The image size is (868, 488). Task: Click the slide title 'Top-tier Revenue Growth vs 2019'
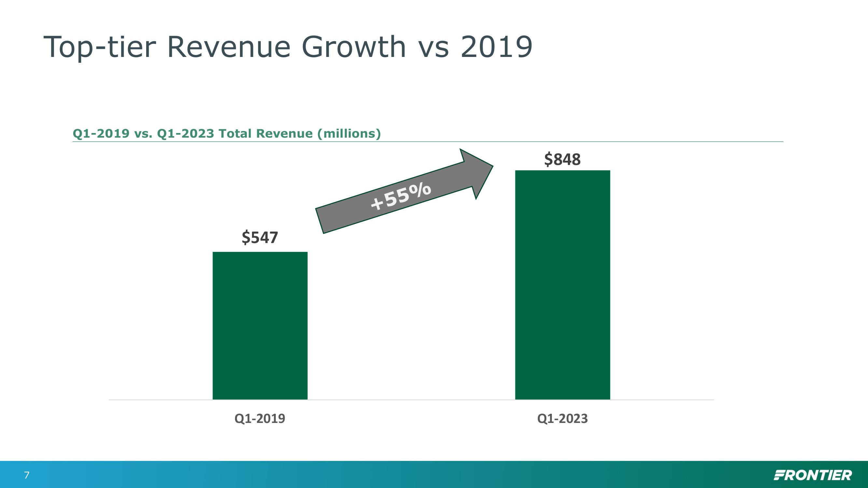288,48
